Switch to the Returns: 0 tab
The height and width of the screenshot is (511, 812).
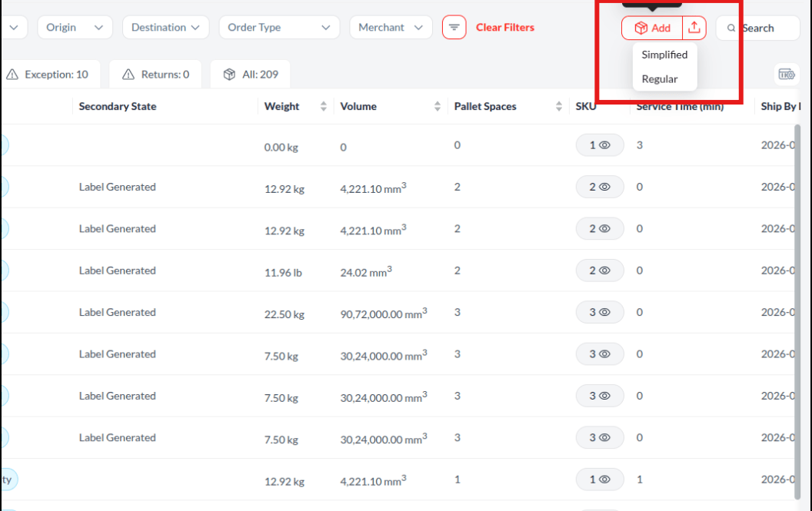pyautogui.click(x=155, y=75)
